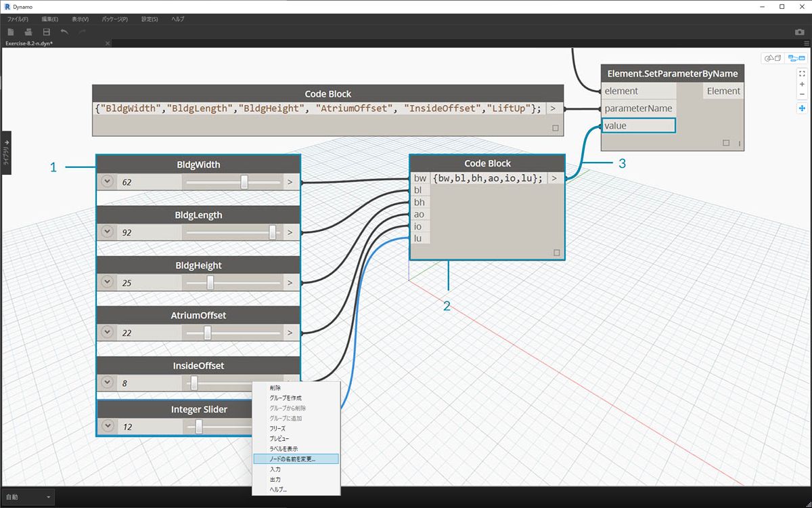Expand the InsideOffset slider settings chevron
Screen dimensions: 812x508
[107, 382]
